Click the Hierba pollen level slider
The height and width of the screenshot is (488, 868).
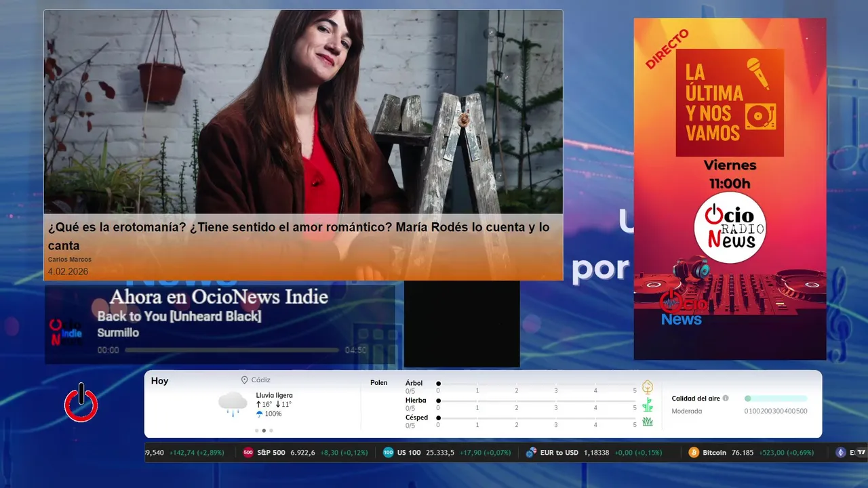click(x=536, y=401)
